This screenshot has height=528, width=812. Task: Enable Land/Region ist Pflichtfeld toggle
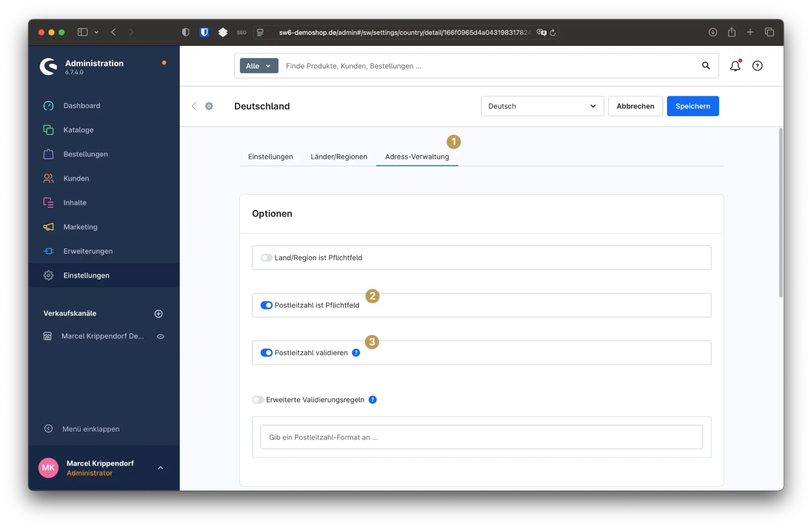coord(266,258)
